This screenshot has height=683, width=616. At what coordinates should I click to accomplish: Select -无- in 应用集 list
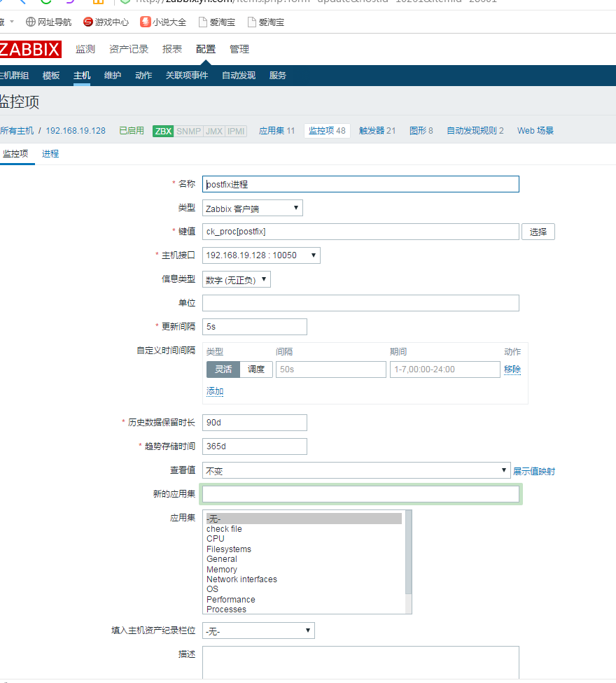tap(304, 519)
